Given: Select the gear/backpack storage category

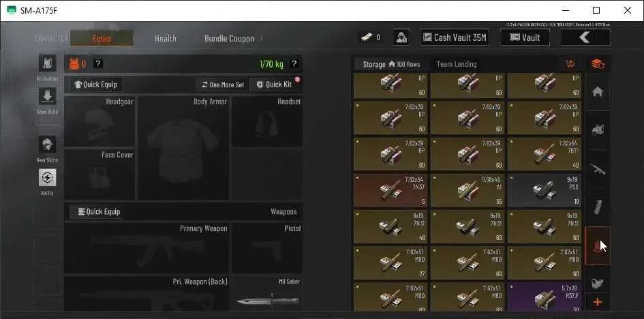Looking at the screenshot, I should tap(598, 131).
